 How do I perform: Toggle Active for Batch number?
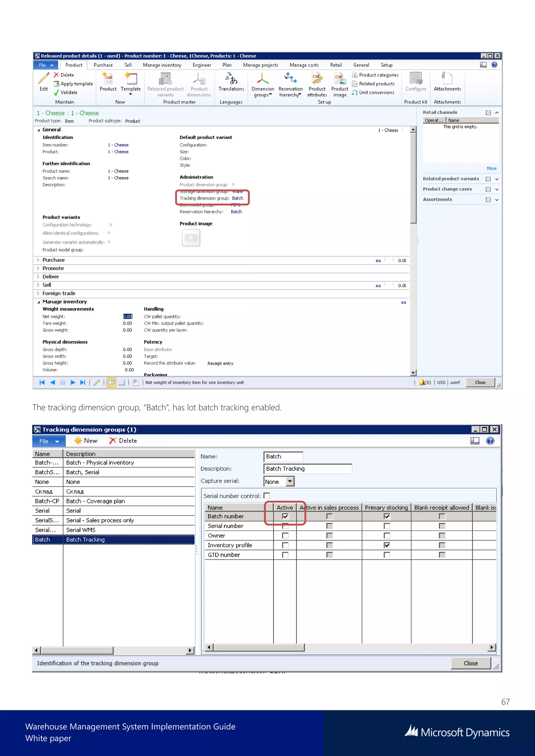285,516
